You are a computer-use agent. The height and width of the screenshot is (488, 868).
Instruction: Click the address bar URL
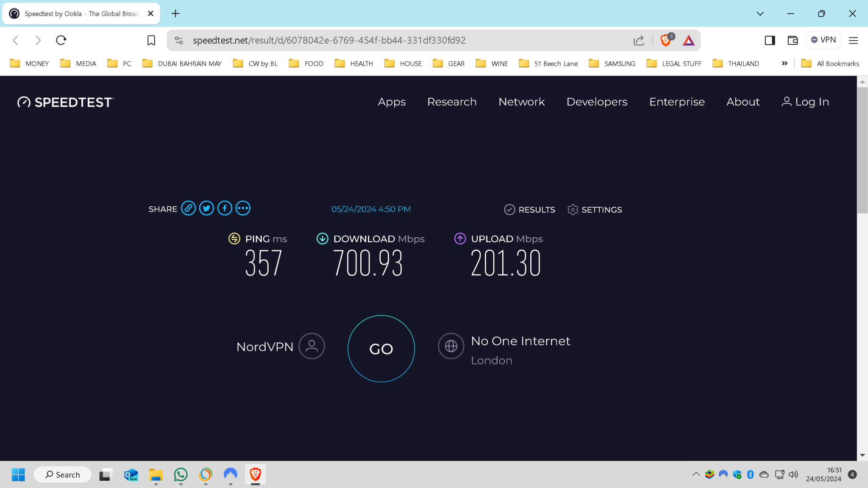click(329, 40)
